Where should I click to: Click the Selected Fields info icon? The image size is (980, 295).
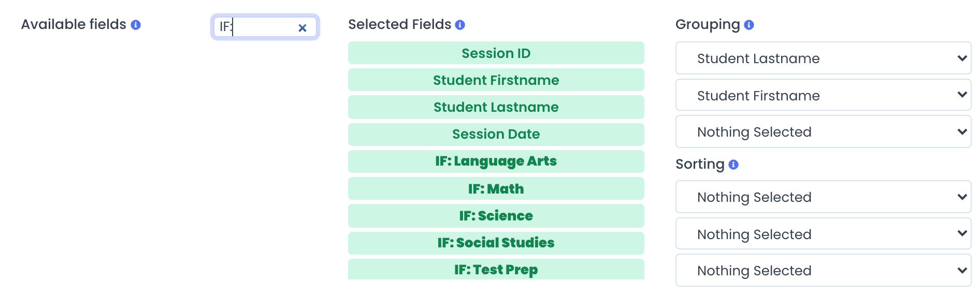460,25
